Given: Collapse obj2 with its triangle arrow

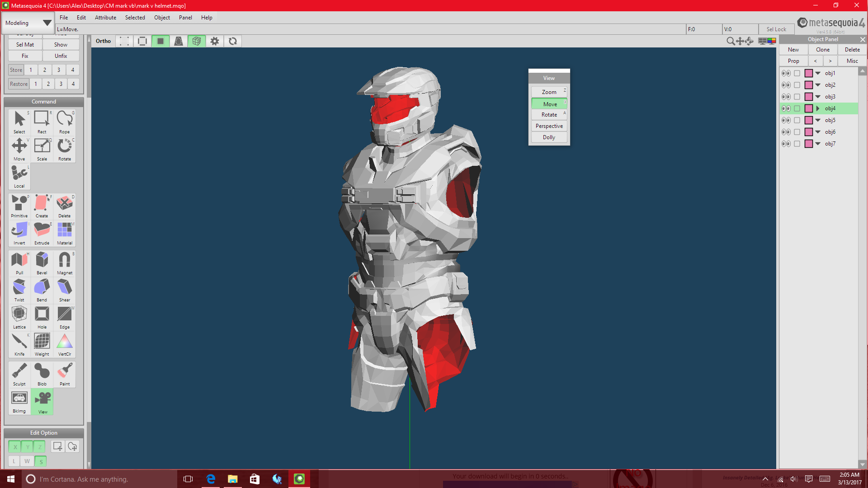Looking at the screenshot, I should (x=818, y=85).
